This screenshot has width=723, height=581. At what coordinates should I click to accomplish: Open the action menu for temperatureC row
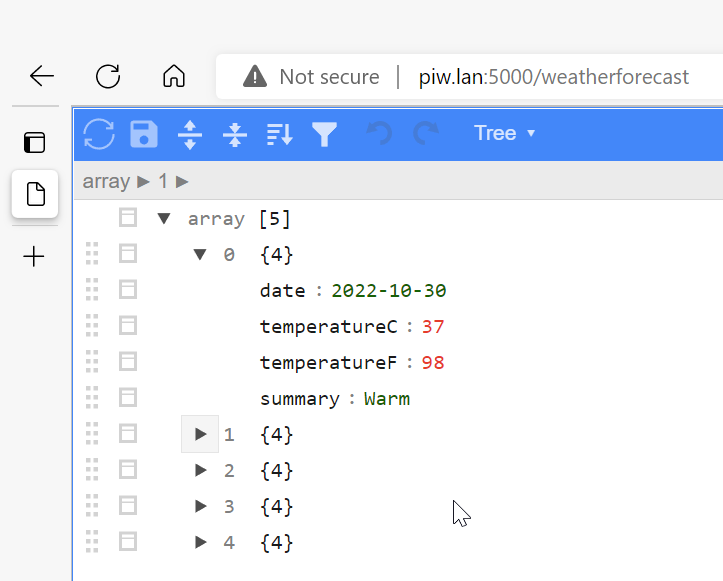coord(128,326)
